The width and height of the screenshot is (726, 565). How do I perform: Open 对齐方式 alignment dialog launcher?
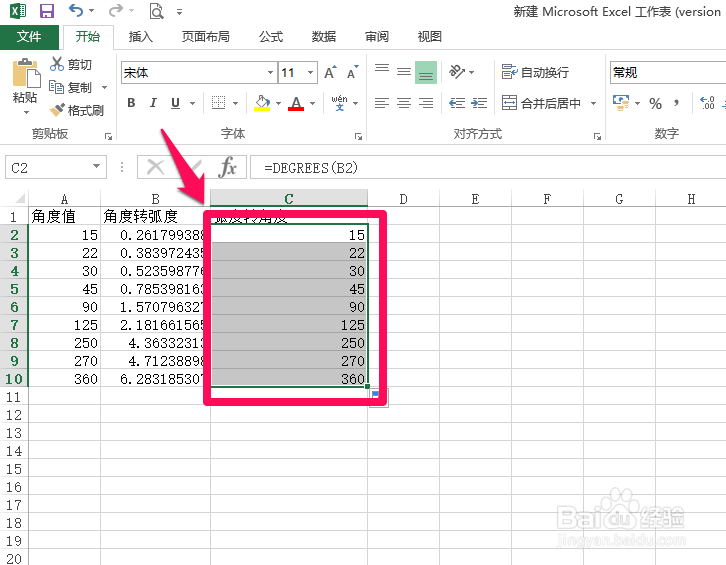coord(597,136)
